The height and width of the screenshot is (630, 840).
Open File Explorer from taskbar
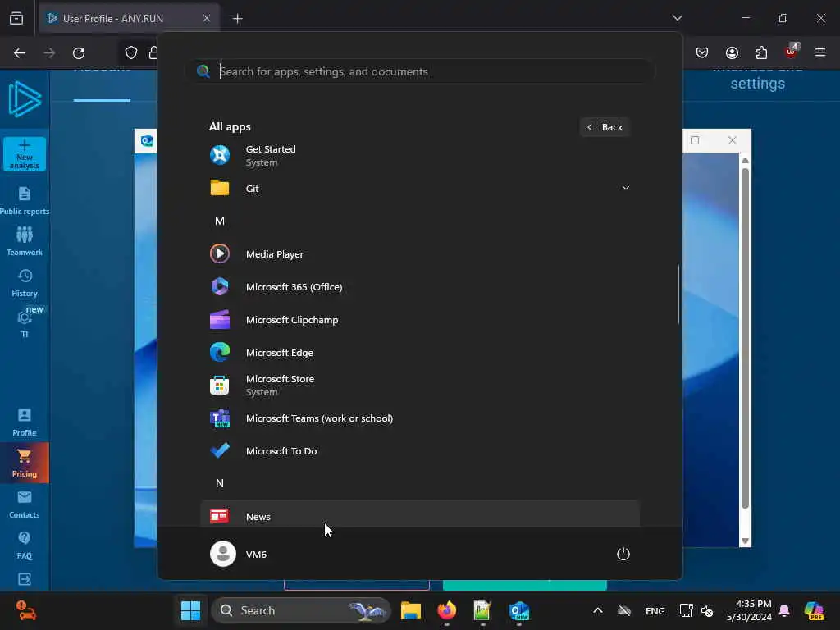(x=411, y=610)
